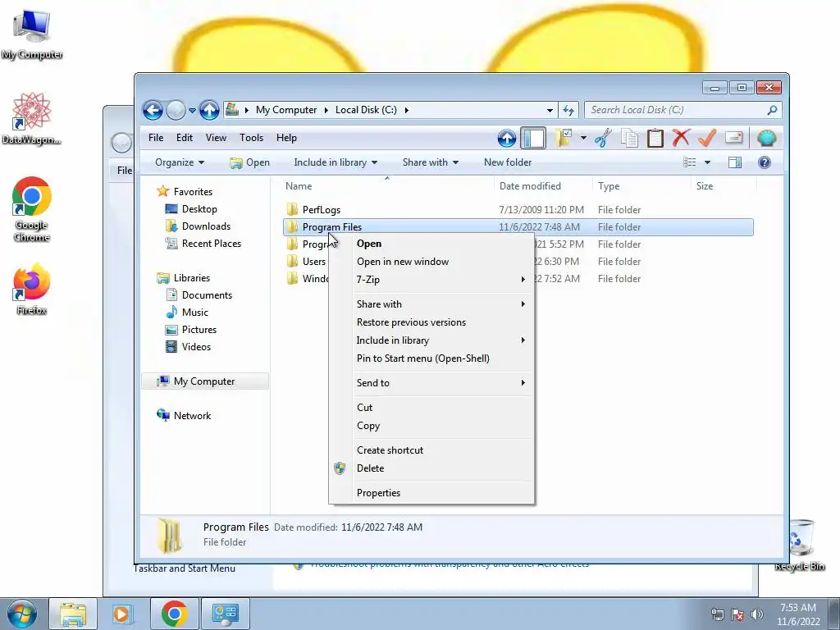
Task: Open the View menu
Action: [x=216, y=138]
